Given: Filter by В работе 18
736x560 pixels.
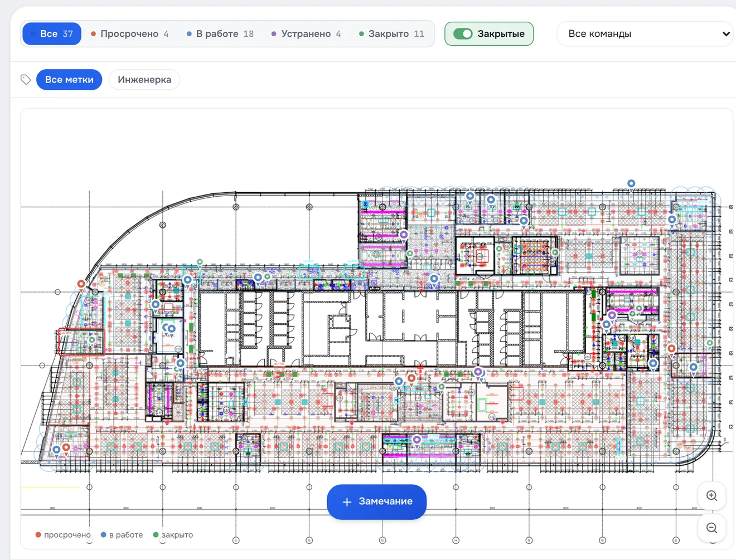Looking at the screenshot, I should 220,33.
